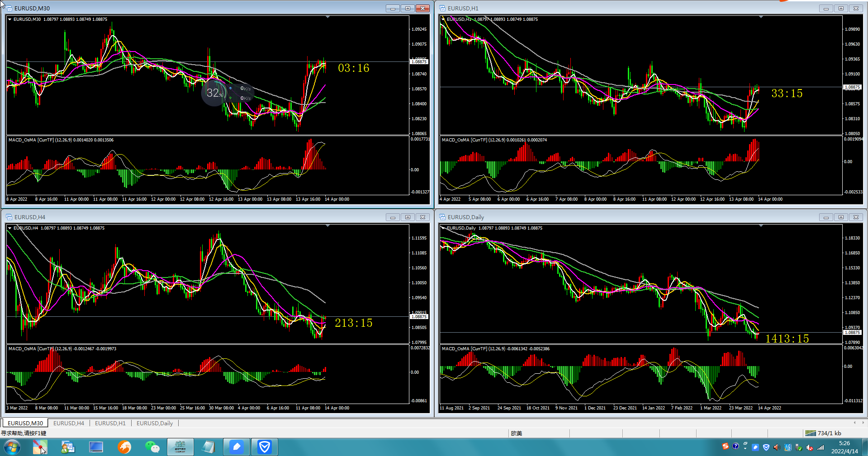Click the shield icon in system tray
Viewport: 868px width, 456px height.
[766, 447]
